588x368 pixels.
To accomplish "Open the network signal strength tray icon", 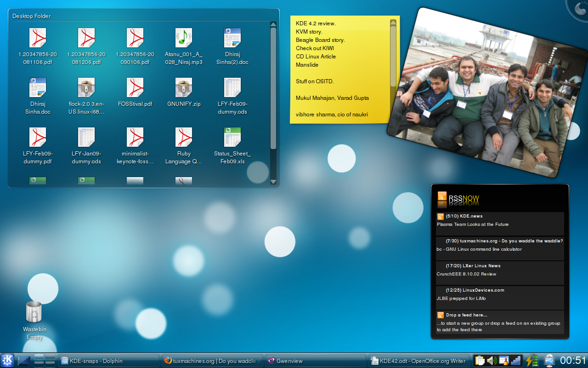I will coord(516,361).
